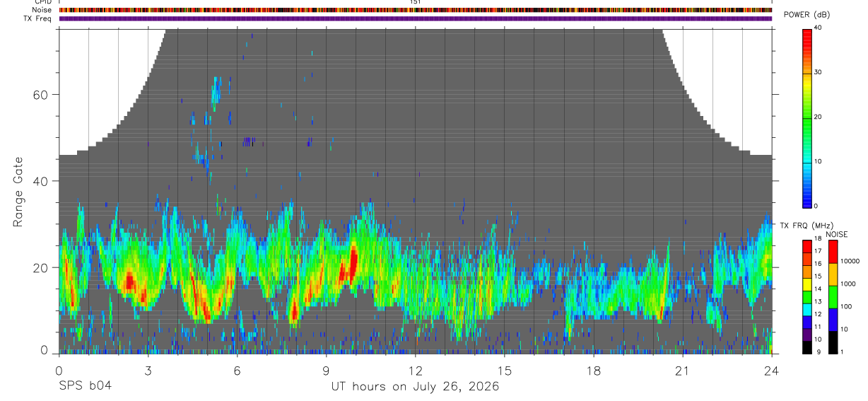Screen dimensions: 868x401
Task: Click the 'SPS b04' station label
Action: pyautogui.click(x=84, y=386)
